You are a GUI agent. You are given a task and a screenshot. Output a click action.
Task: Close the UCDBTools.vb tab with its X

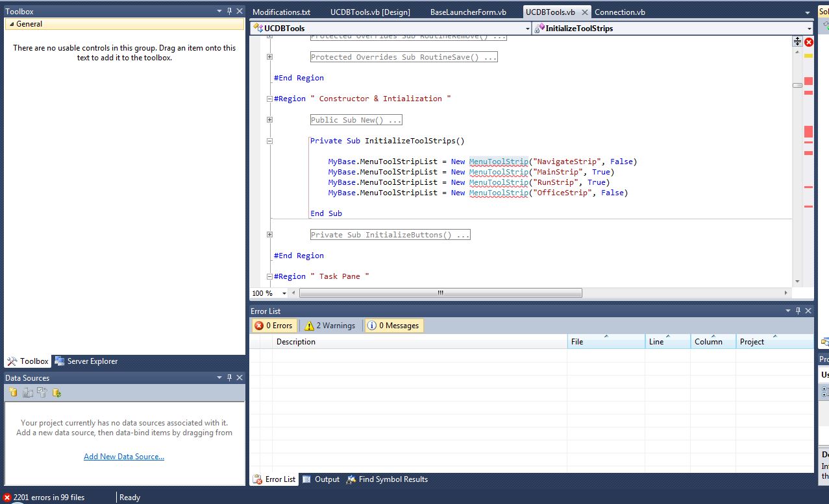(x=584, y=12)
